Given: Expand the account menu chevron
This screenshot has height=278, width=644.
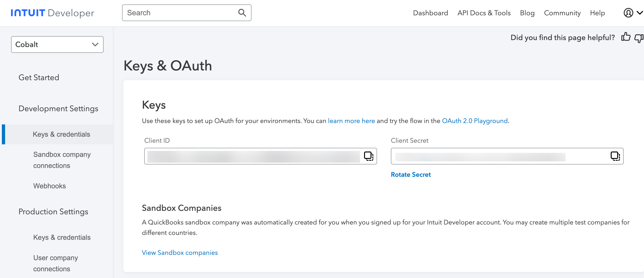Looking at the screenshot, I should (x=640, y=13).
